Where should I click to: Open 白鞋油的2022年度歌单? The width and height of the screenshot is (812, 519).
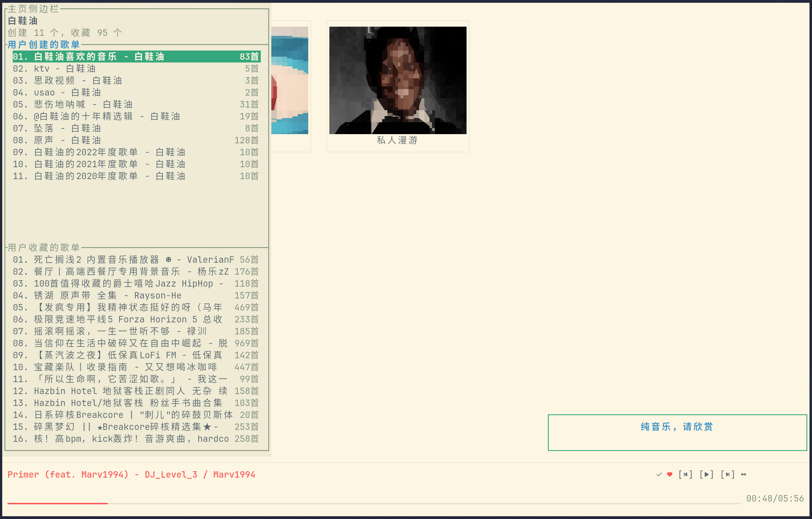137,152
